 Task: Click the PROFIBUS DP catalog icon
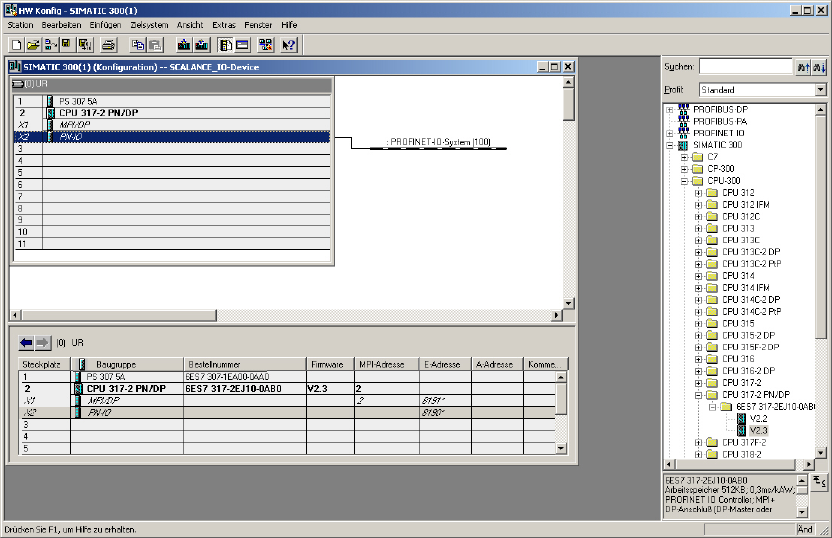coord(683,109)
